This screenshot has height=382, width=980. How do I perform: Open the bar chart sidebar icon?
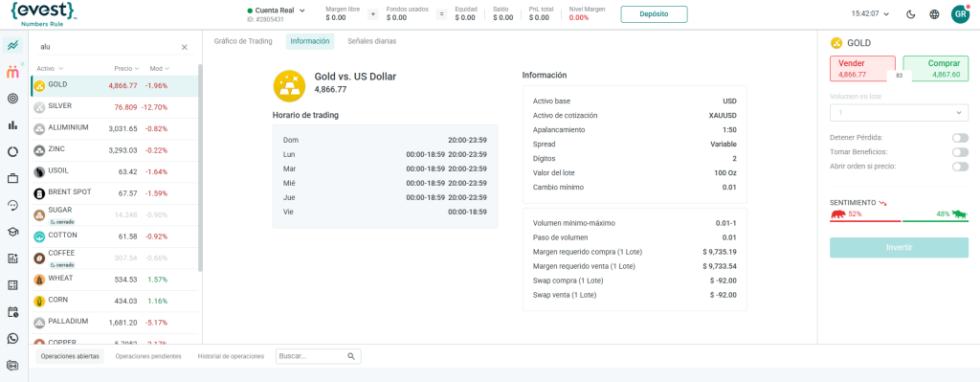click(12, 125)
